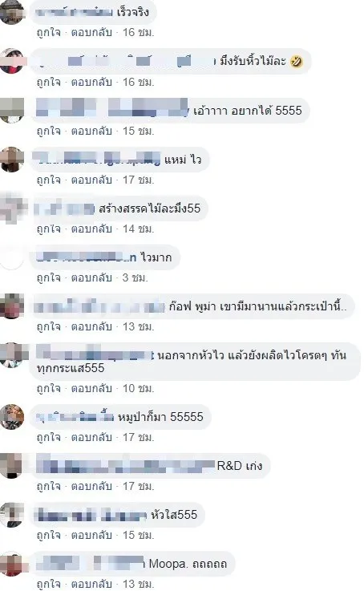Open avatar beside ก๊อฟ พูม่า comment
The height and width of the screenshot is (591, 364).
(x=12, y=306)
